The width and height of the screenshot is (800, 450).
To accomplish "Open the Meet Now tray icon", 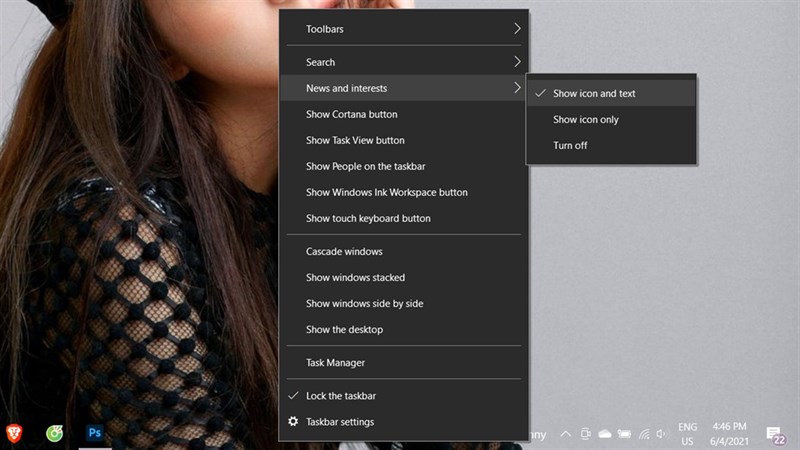I will pos(585,434).
